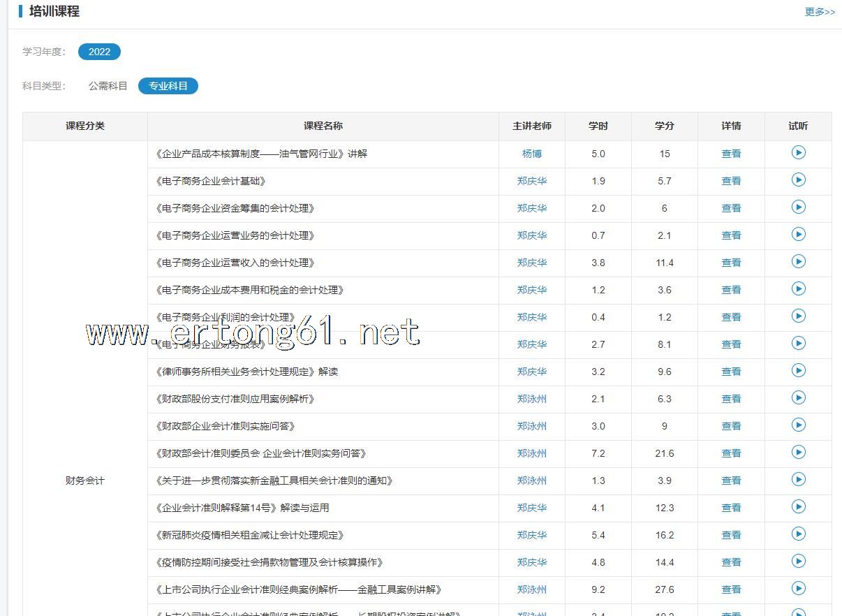Image resolution: width=842 pixels, height=616 pixels.
Task: Click 查看 for 财政部企业会计准则实施问答
Action: (731, 426)
